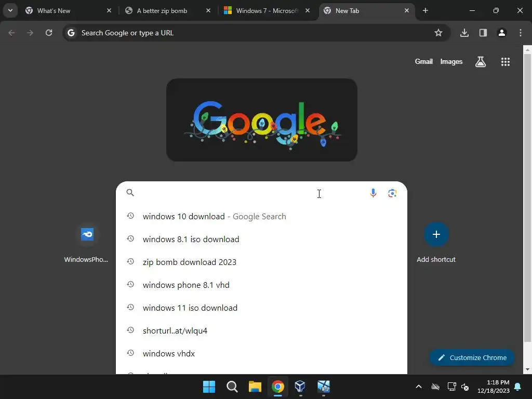The width and height of the screenshot is (532, 399).
Task: Show hidden tray icons chevron
Action: (419, 387)
